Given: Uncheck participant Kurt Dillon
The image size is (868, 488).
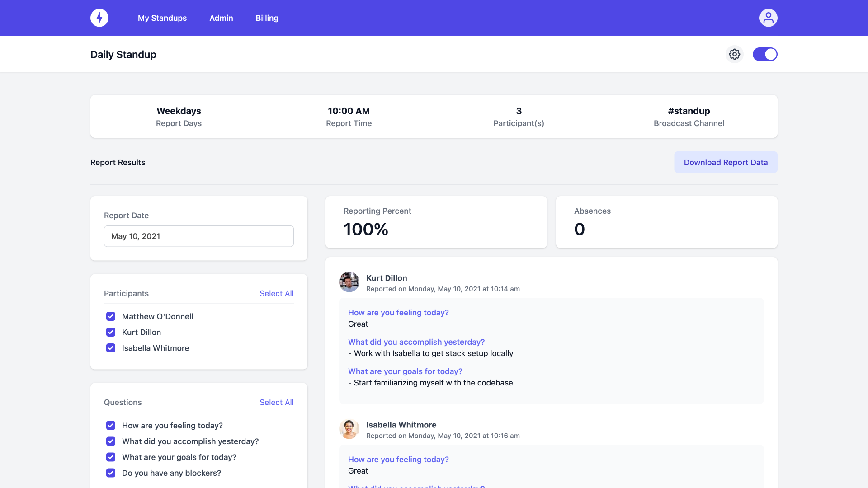Looking at the screenshot, I should click(x=111, y=332).
